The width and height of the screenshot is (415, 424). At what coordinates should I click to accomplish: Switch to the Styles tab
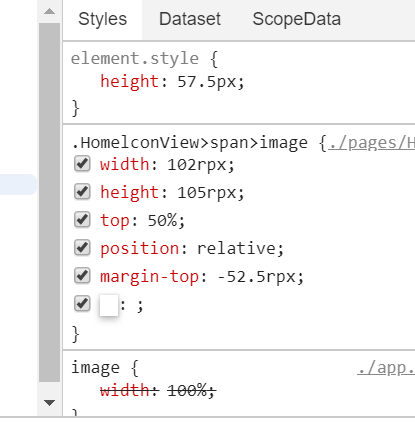tap(103, 19)
